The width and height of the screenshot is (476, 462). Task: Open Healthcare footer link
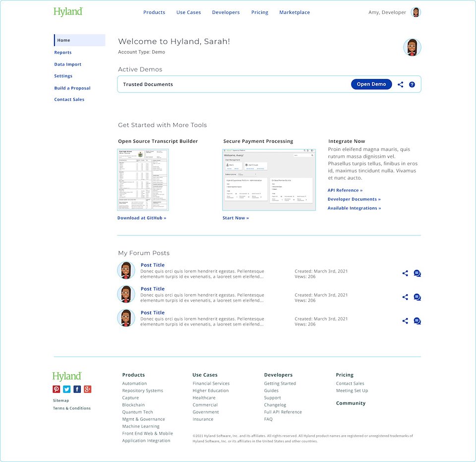204,398
